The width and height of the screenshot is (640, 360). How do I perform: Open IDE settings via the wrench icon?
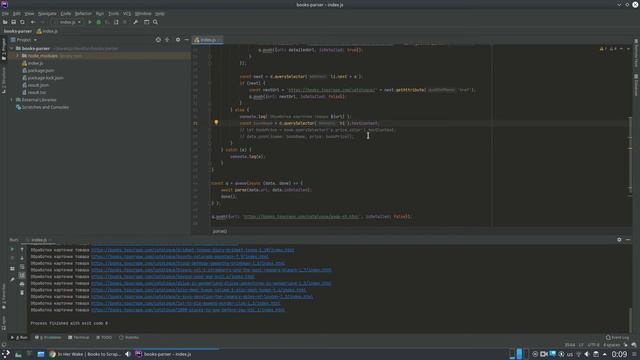point(136,22)
